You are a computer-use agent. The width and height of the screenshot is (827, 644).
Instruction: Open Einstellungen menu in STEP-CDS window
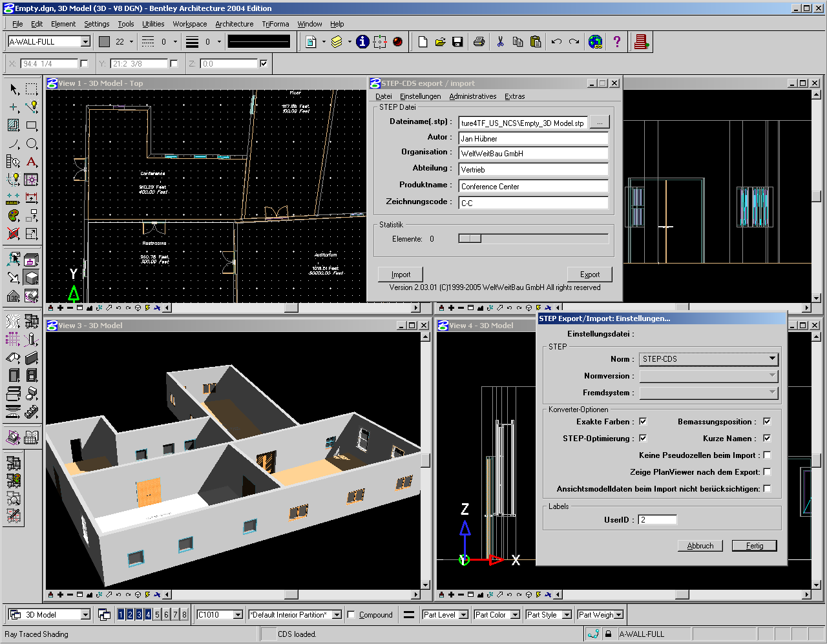click(420, 96)
